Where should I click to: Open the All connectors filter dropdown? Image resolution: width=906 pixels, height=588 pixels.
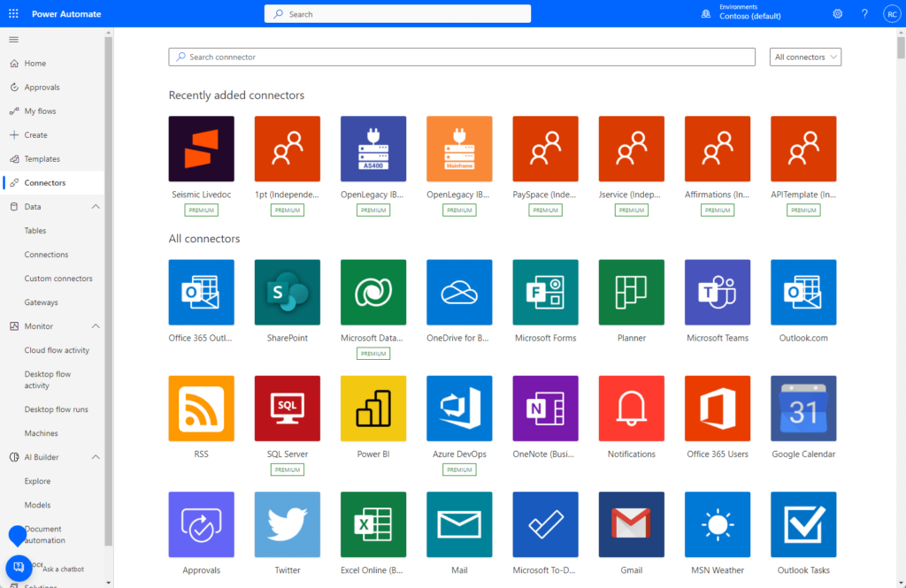point(805,57)
